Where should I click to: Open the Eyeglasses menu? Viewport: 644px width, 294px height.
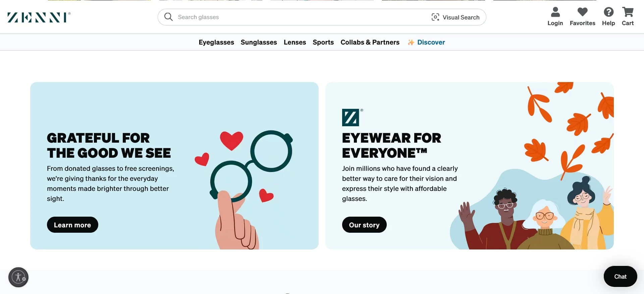pos(216,42)
